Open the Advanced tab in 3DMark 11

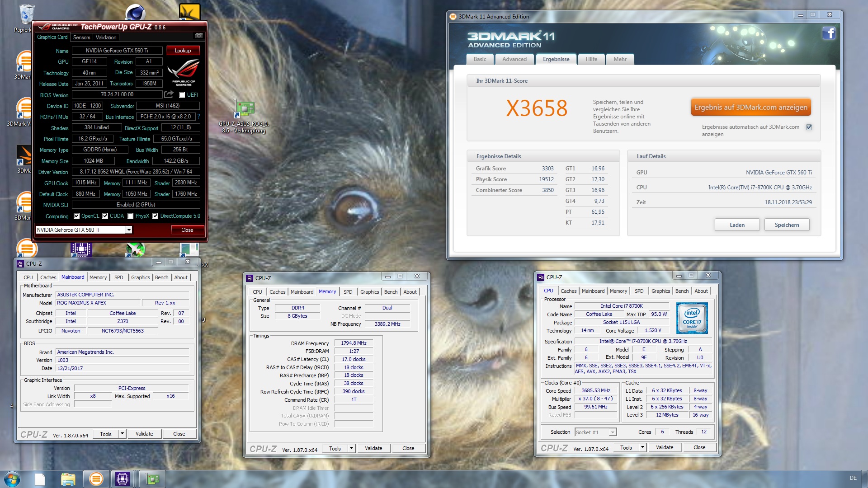(514, 59)
